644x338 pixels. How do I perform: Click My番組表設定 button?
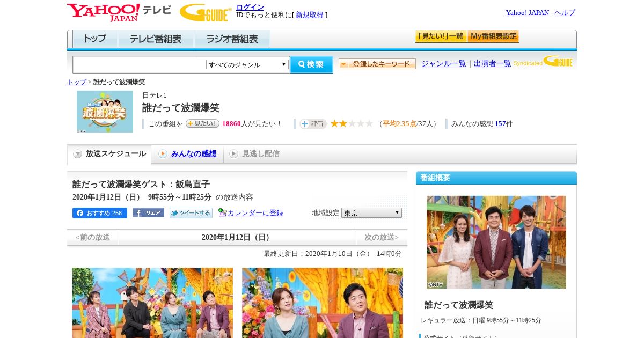point(493,36)
